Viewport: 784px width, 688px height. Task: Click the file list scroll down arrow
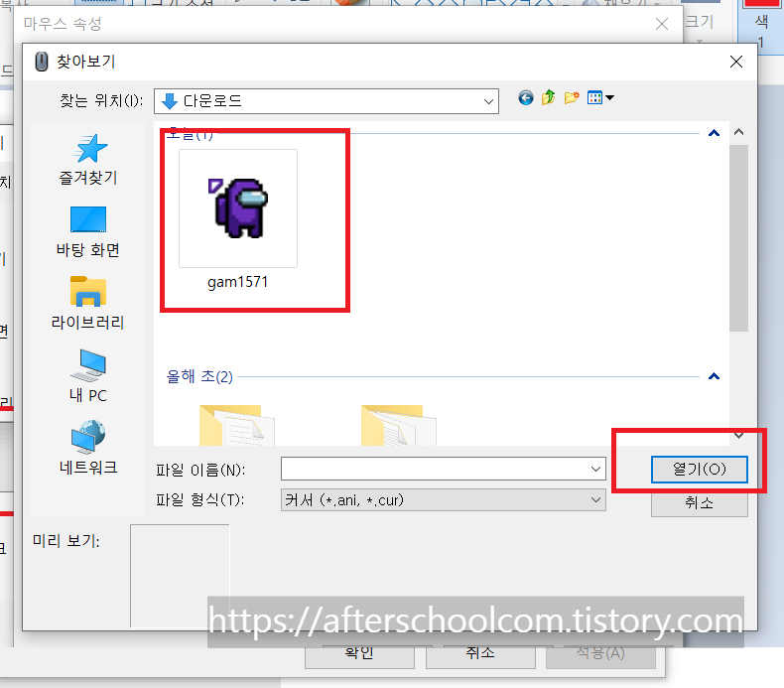(738, 436)
